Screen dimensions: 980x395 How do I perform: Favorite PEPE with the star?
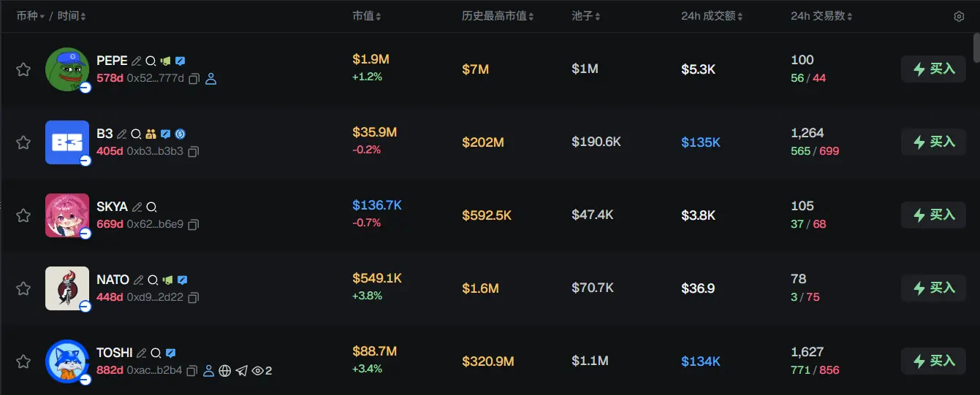pyautogui.click(x=23, y=69)
